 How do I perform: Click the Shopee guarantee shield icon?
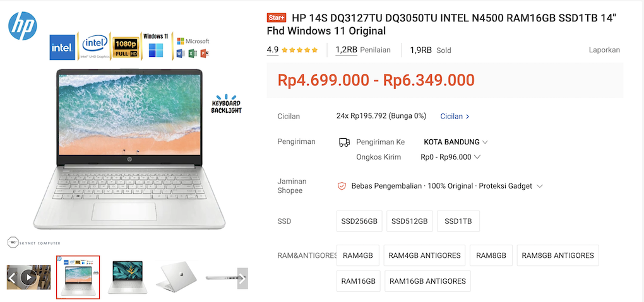(x=342, y=186)
